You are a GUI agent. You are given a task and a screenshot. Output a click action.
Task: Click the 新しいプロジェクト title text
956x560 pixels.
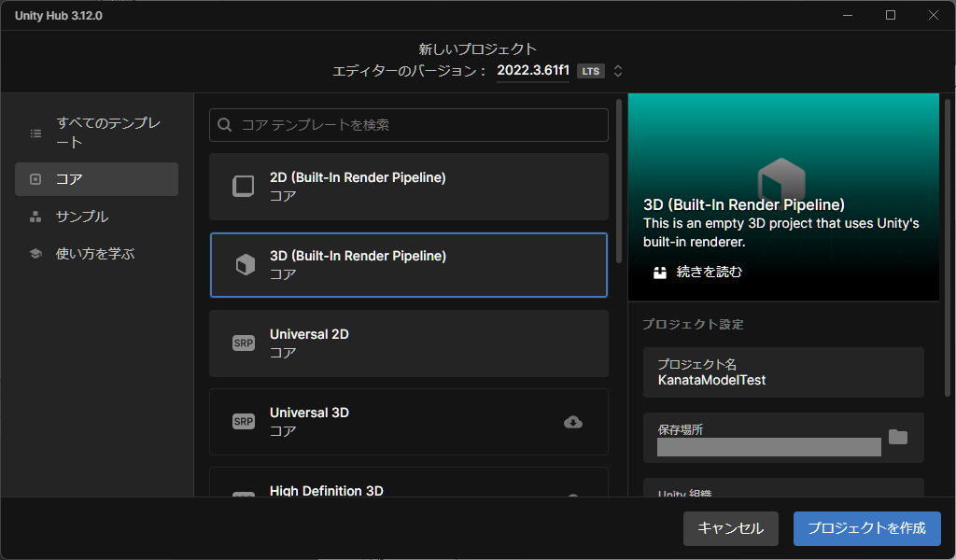point(477,49)
